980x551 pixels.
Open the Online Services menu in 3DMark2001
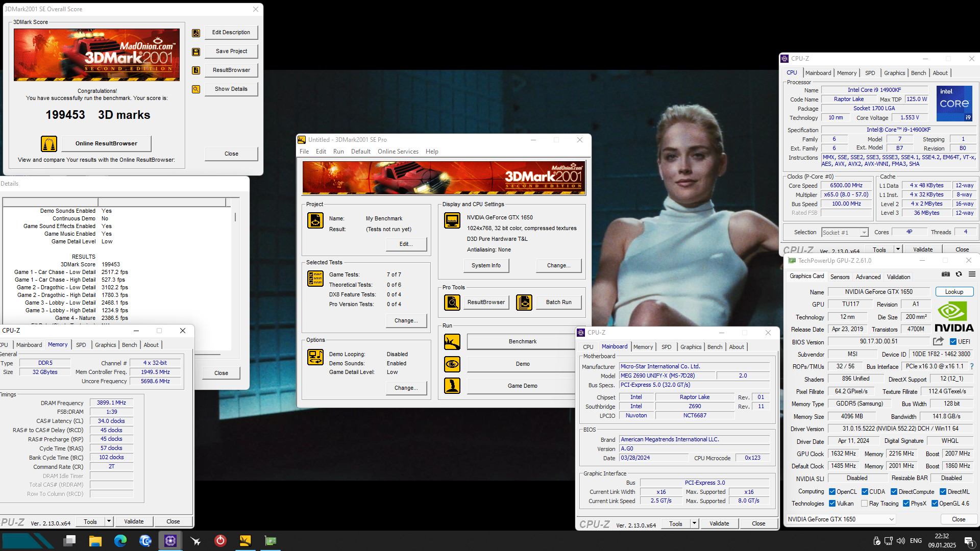point(398,152)
